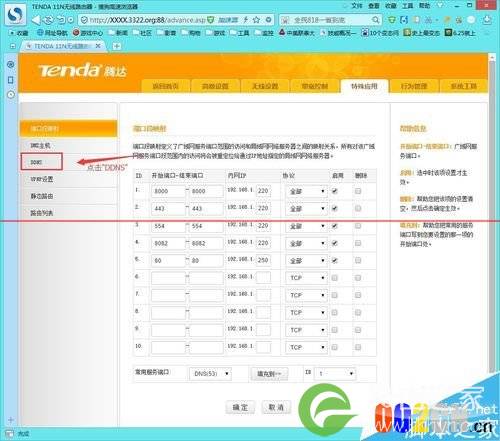The image size is (500, 441).
Task: Click the phone icon in left sidebar
Action: click(11, 80)
